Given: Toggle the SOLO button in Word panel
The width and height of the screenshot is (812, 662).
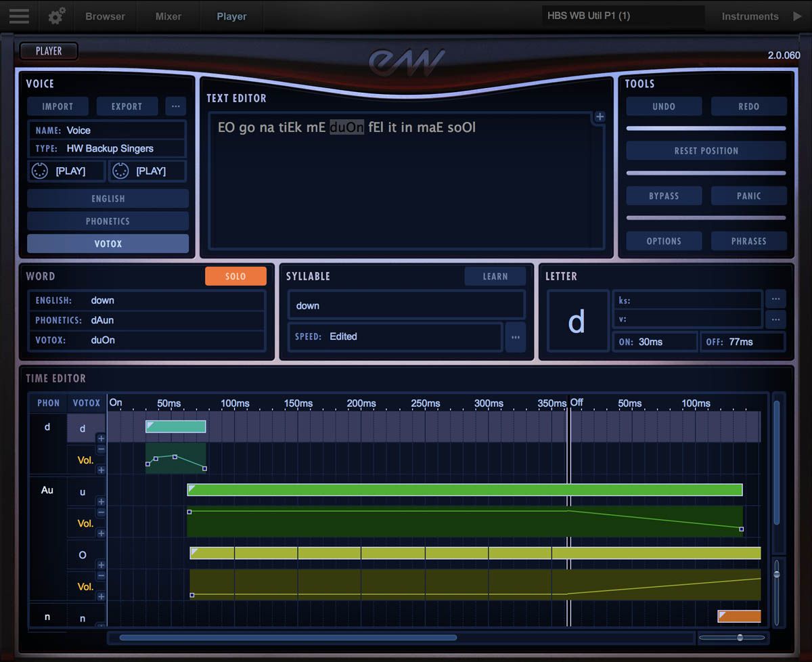Looking at the screenshot, I should coord(235,276).
